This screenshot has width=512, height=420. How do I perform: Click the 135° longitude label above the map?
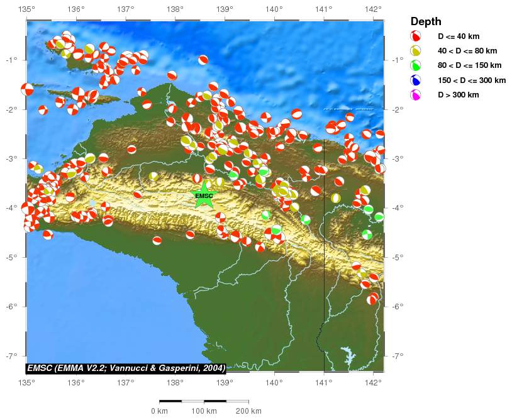pos(26,9)
